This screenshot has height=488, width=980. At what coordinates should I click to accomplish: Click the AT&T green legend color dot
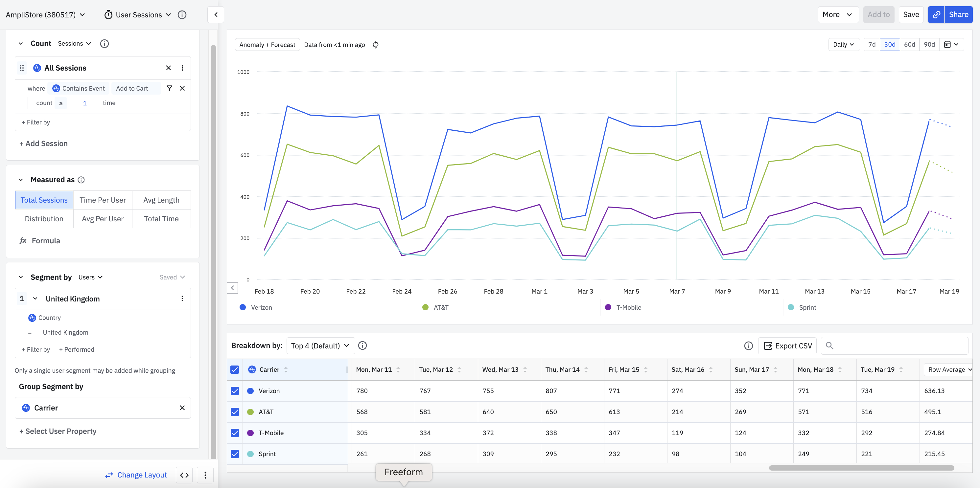click(x=425, y=307)
